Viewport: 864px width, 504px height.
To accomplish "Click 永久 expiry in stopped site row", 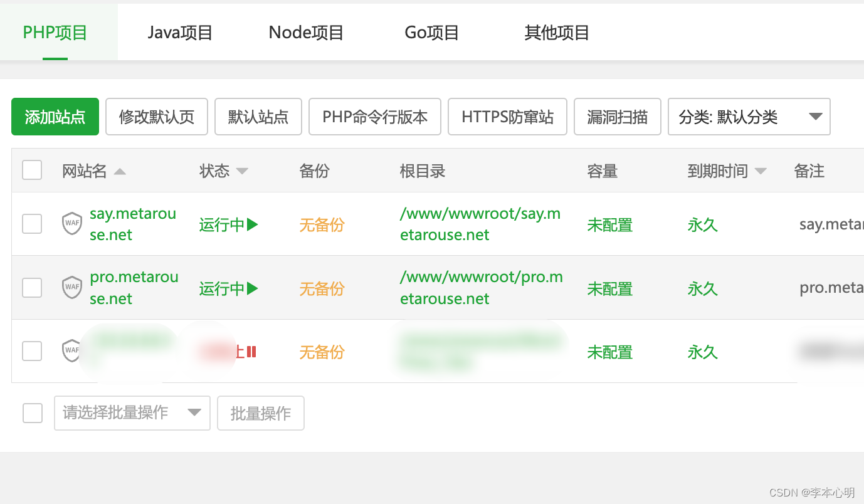I will (x=702, y=352).
